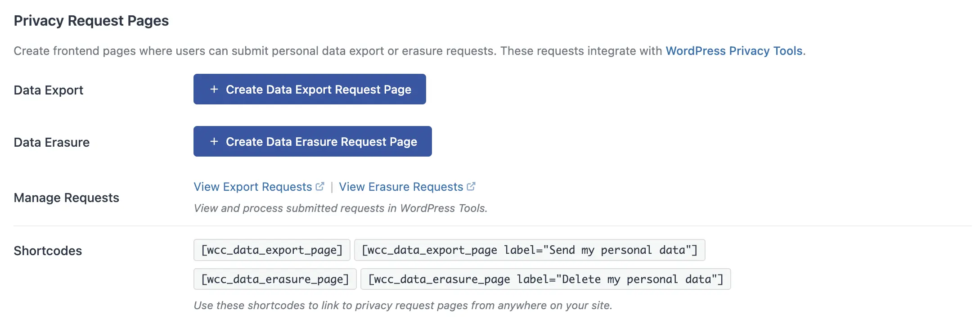This screenshot has width=980, height=333.
Task: Click Create Data Export Request Page button
Action: coord(310,89)
